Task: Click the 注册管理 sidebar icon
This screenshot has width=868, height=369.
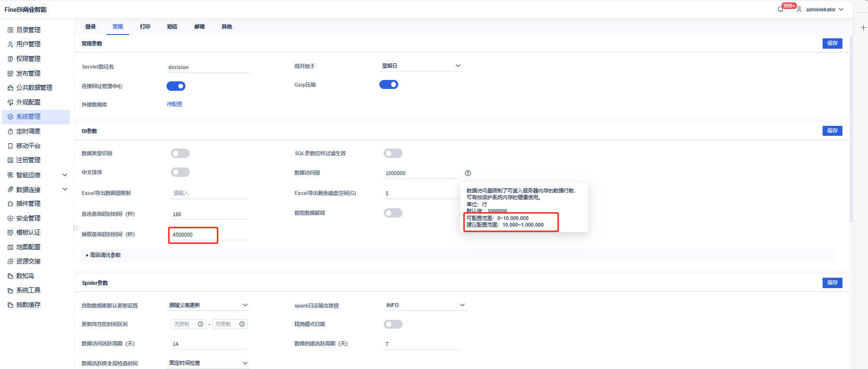Action: pos(10,160)
